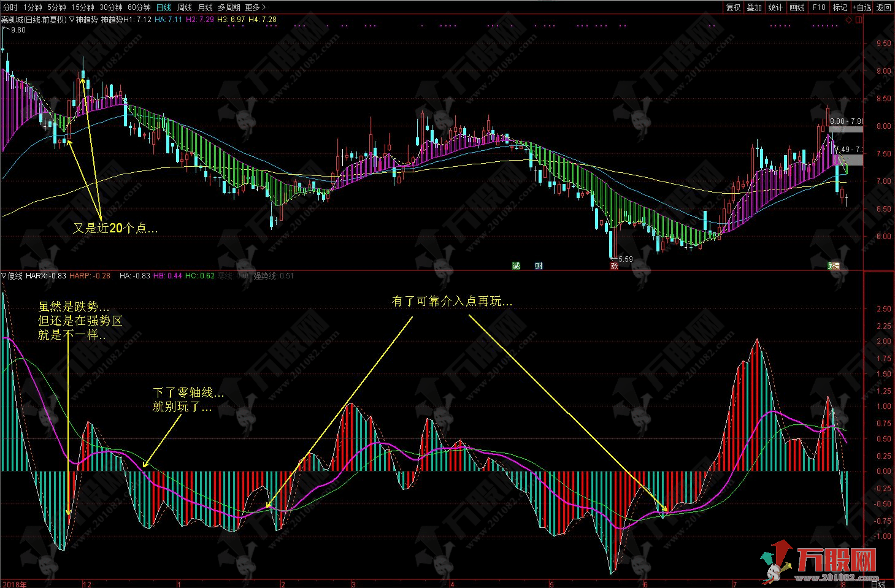Select the 15分钟 period tab
Viewport: 895px width, 588px height.
click(x=82, y=7)
